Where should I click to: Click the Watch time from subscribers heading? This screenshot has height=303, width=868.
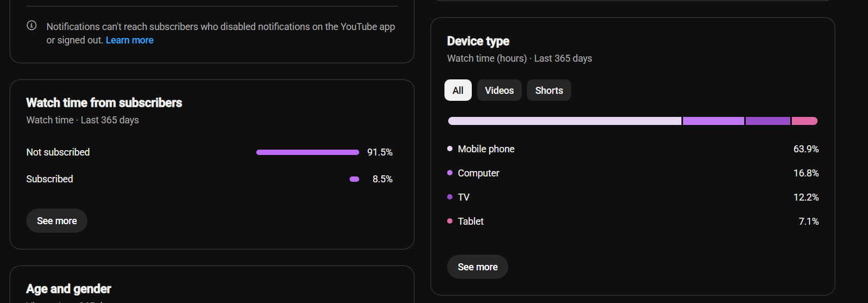coord(104,102)
